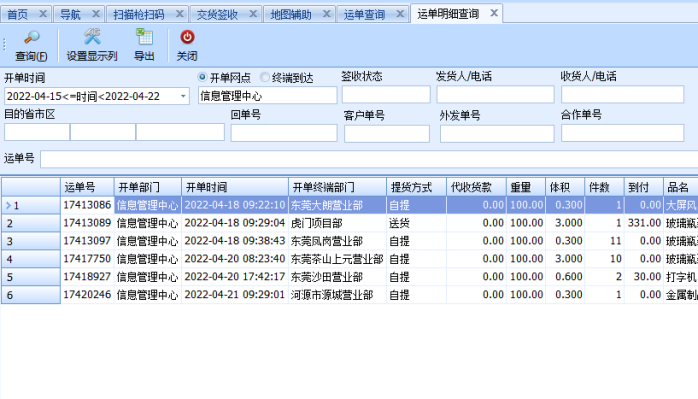Screen dimensions: 698x399
Task: Click the 东莞茶山上元营业部 cell
Action: (337, 259)
